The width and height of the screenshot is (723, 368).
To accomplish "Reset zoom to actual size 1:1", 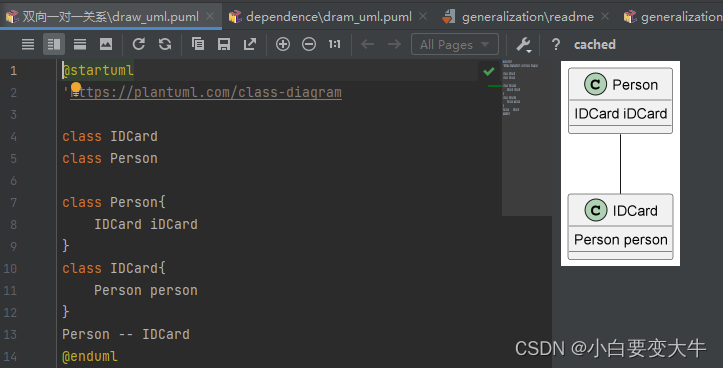I will coord(335,44).
